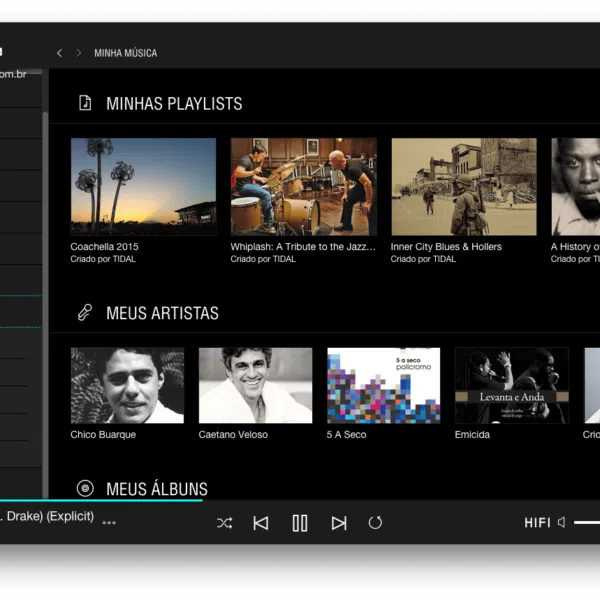Go forward with the right arrow
Image resolution: width=600 pixels, height=600 pixels.
(78, 53)
